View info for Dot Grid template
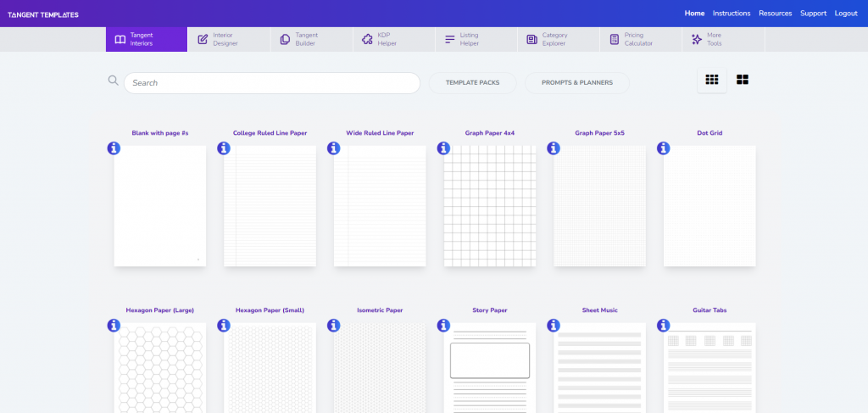 point(664,148)
